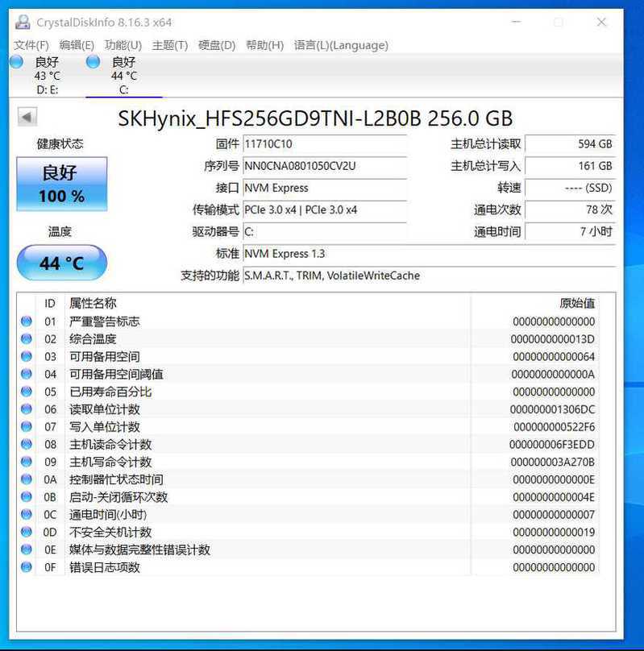Click the serial number field NN0CNA0801050CV2U
The image size is (644, 651).
(x=325, y=166)
